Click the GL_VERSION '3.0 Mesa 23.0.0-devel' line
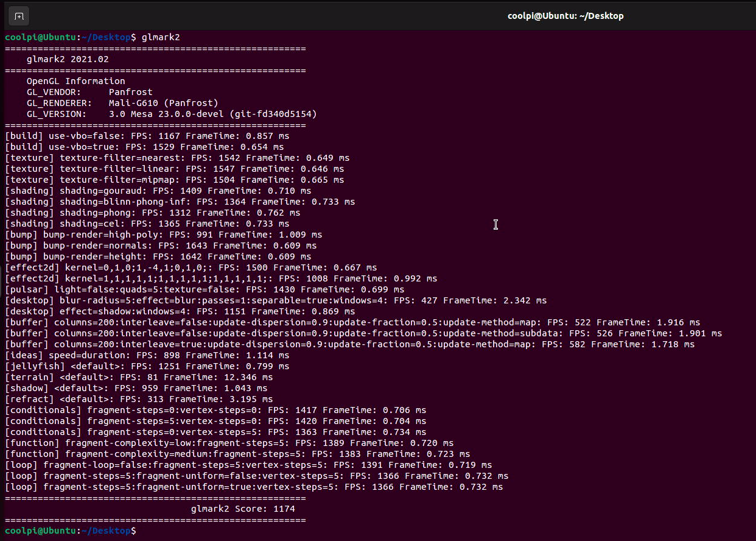The height and width of the screenshot is (541, 756). click(172, 114)
